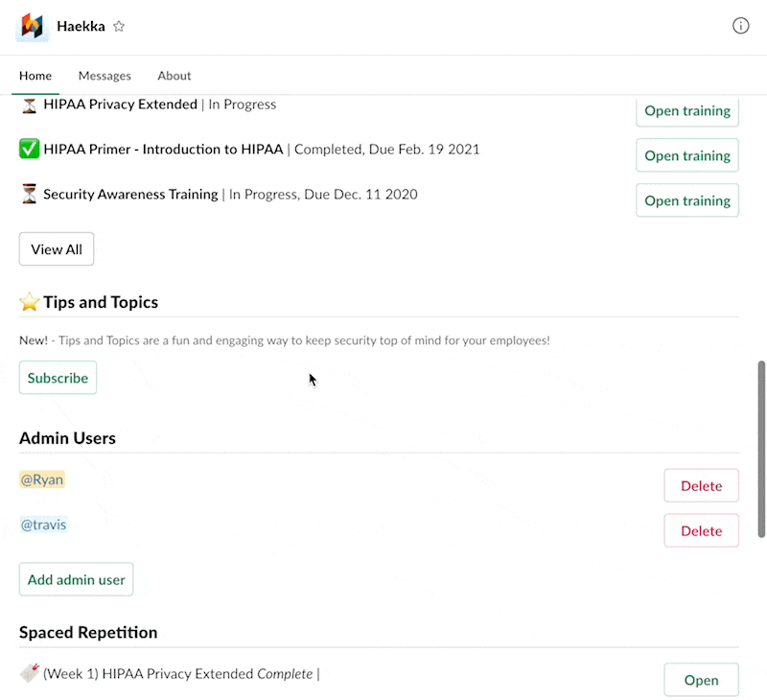This screenshot has height=700, width=767.
Task: Subscribe to Tips and Topics
Action: (x=58, y=378)
